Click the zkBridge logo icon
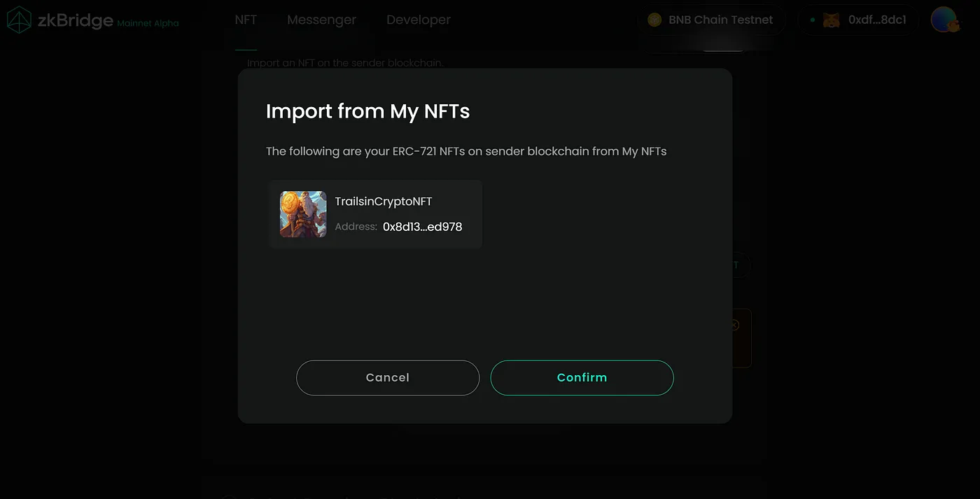 point(19,20)
